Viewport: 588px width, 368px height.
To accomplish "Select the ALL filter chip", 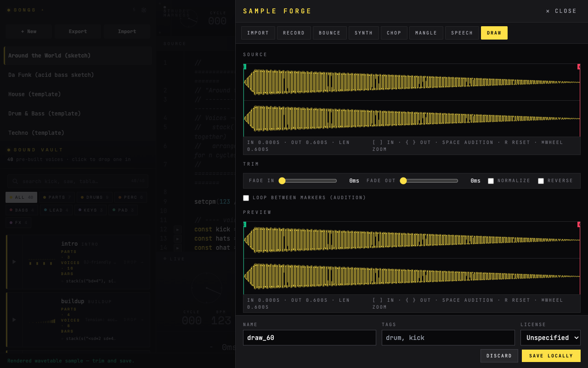I will (x=21, y=197).
